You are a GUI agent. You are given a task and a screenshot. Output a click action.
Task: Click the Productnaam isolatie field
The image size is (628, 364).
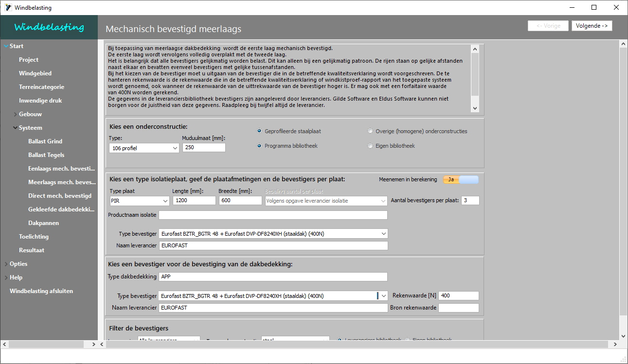273,215
